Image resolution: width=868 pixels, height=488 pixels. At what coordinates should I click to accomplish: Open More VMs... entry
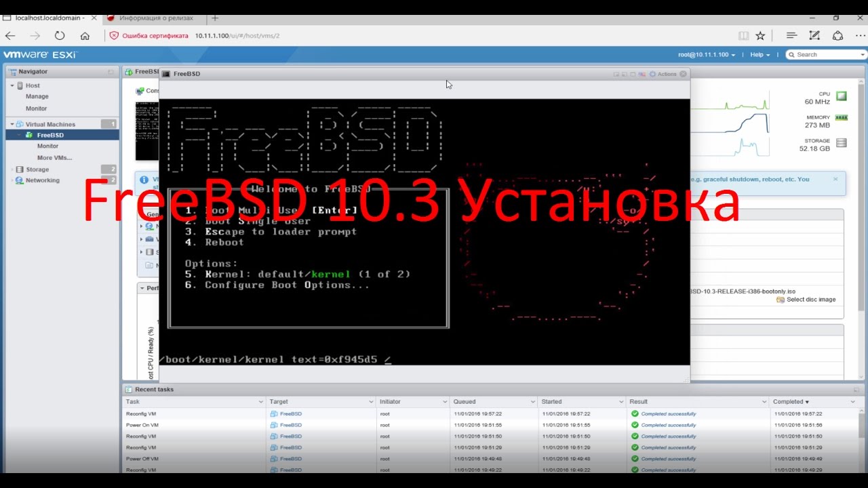coord(54,158)
